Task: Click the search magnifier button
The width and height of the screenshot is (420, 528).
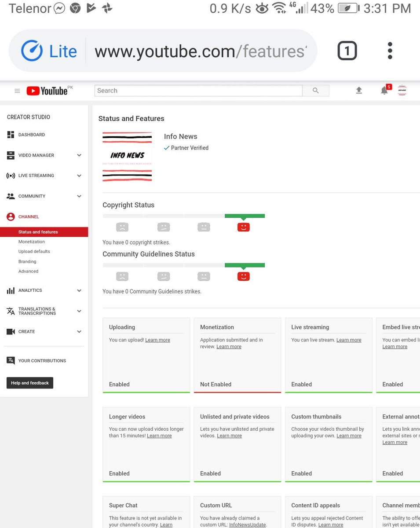Action: [316, 91]
